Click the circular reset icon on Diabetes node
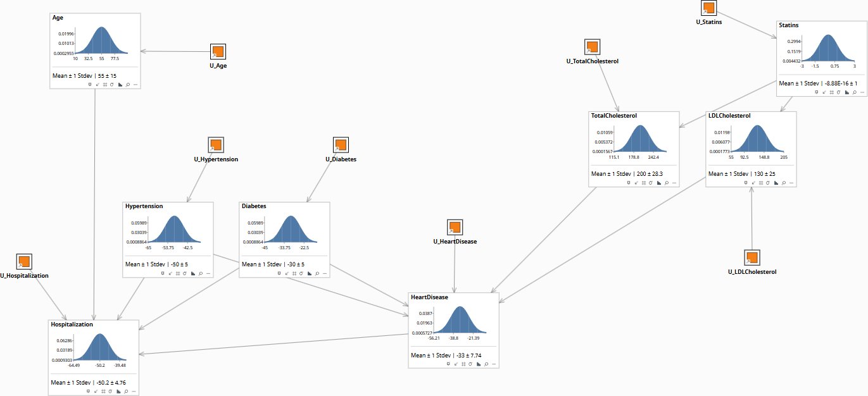868x396 pixels. tap(301, 273)
